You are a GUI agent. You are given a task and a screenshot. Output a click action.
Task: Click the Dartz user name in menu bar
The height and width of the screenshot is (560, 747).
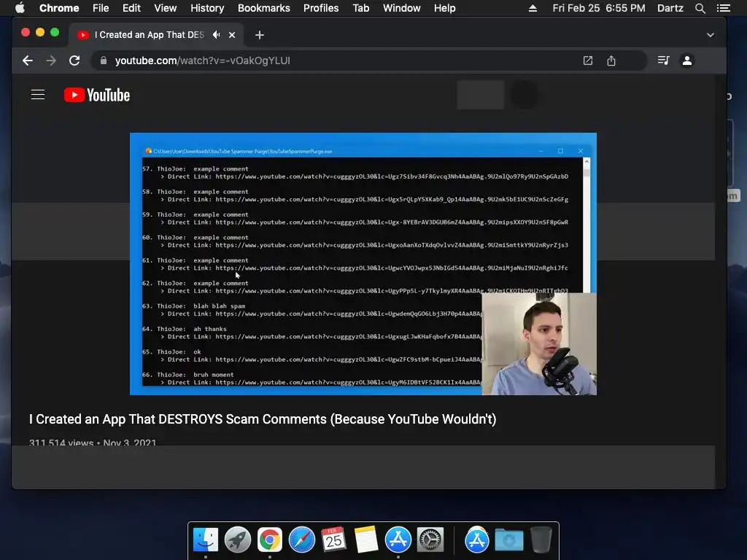670,8
